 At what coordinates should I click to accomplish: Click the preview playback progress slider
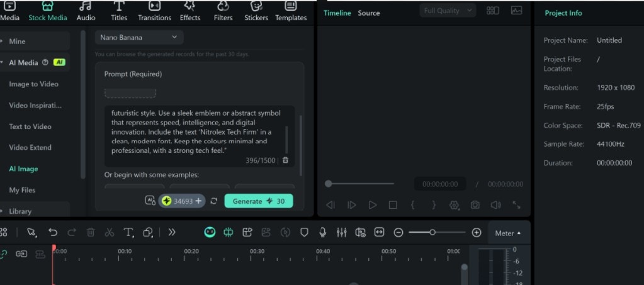pos(359,184)
